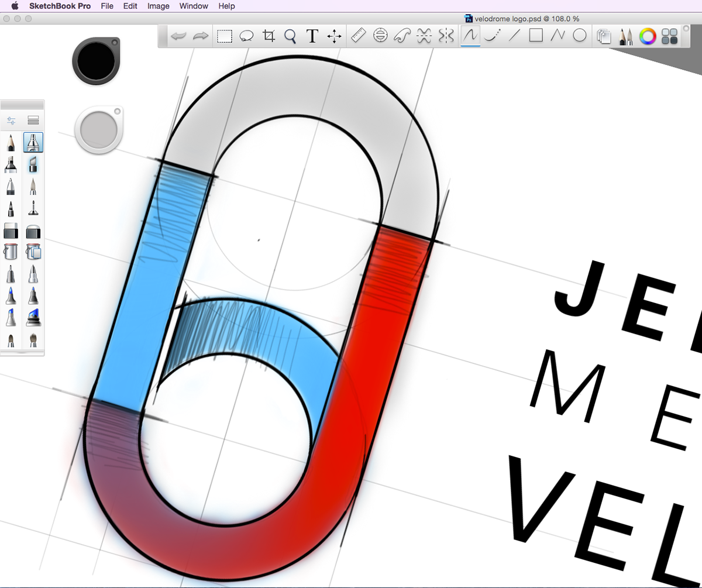Toggle the brush properties sliders panel
Viewport: 702px width, 588px height.
12,119
